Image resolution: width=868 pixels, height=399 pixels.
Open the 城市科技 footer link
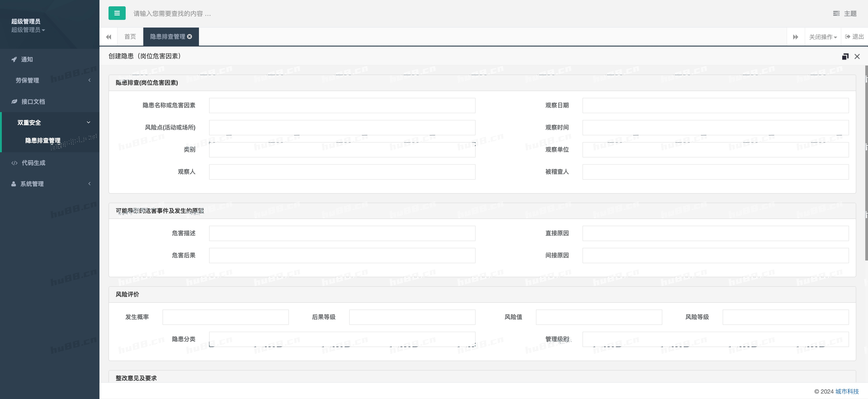tap(847, 391)
